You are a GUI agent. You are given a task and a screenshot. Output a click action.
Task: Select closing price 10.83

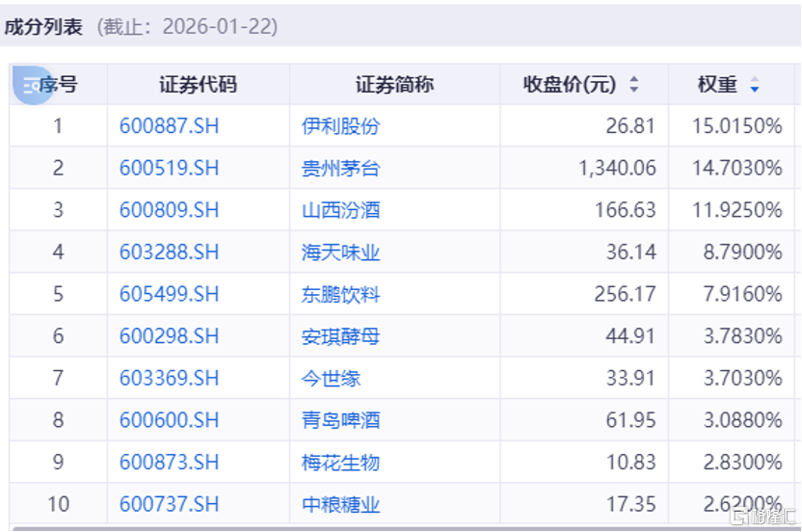coord(630,462)
